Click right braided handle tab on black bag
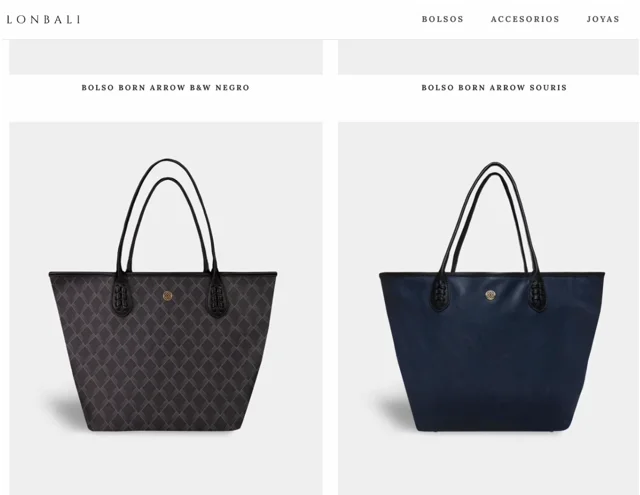Image resolution: width=640 pixels, height=495 pixels. coord(216,296)
